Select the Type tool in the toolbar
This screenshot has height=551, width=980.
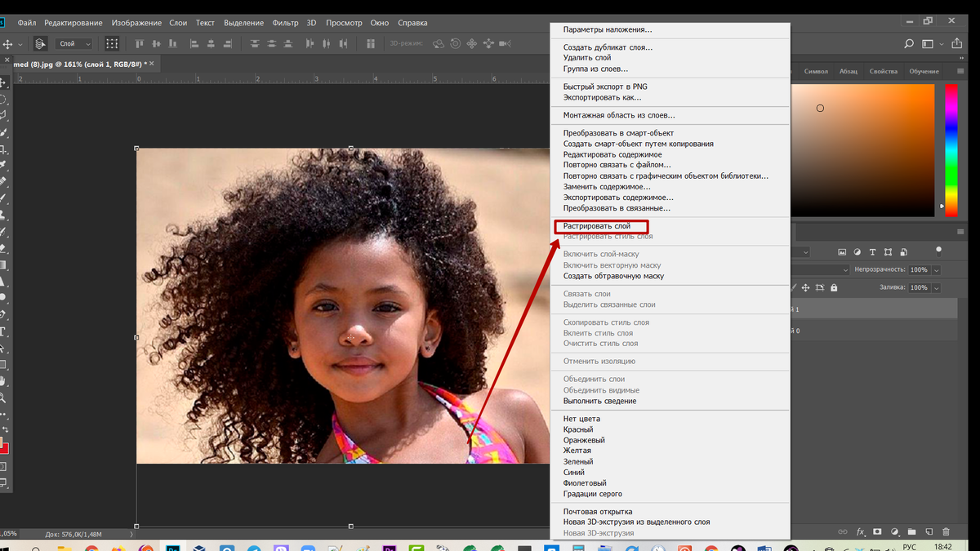tap(3, 331)
